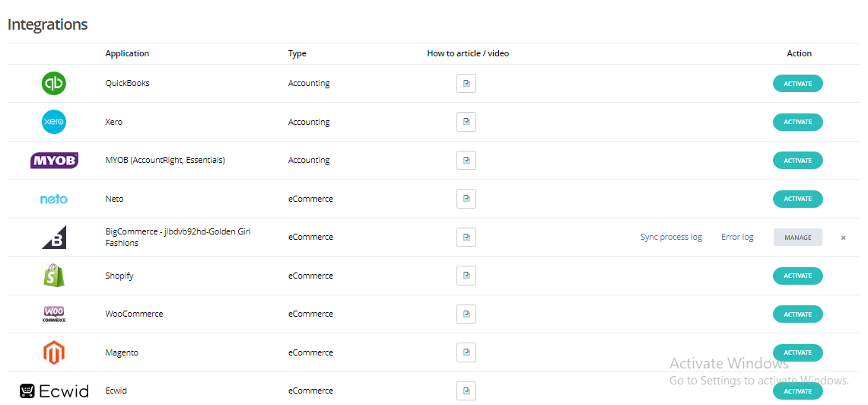The height and width of the screenshot is (405, 868).
Task: Select the Shopify application name
Action: coord(119,276)
